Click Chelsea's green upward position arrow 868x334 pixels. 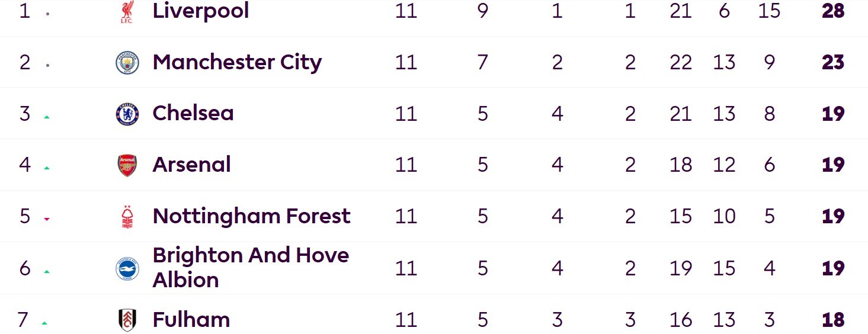[46, 117]
